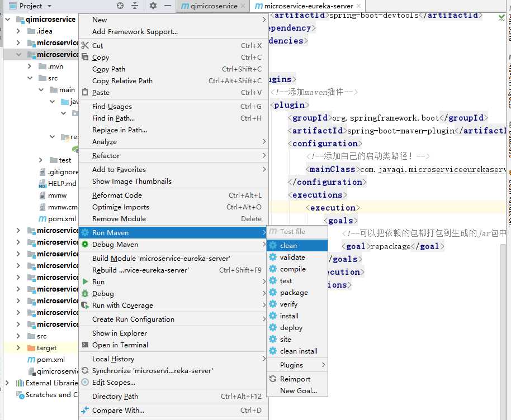Expand the .idea folder
511x420 pixels.
click(x=18, y=31)
